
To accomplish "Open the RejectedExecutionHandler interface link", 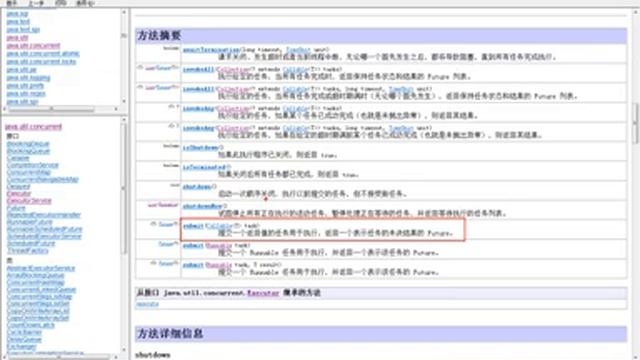I will point(44,215).
